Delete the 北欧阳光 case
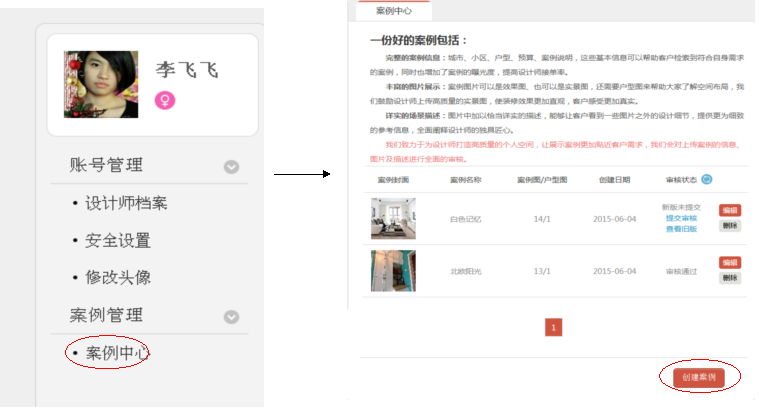 click(x=730, y=278)
